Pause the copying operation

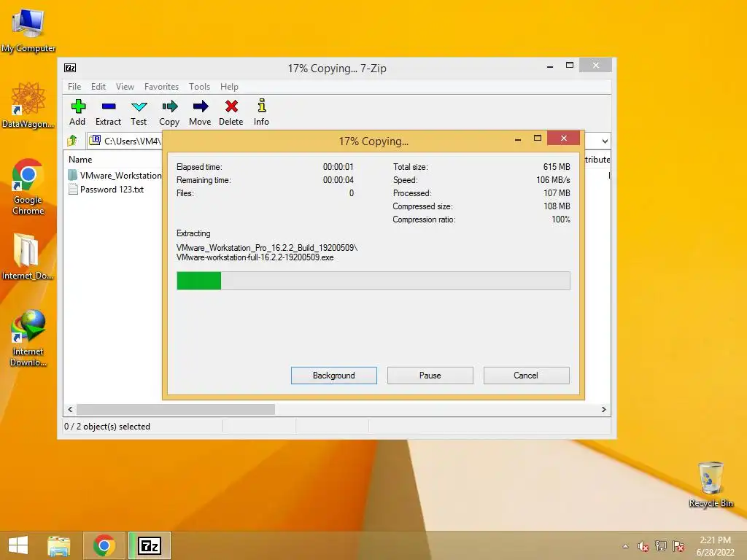pos(430,376)
